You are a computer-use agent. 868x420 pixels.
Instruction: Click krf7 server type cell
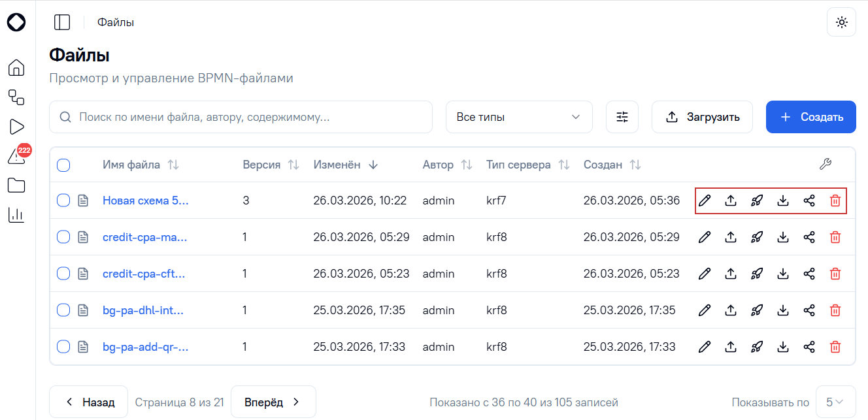[497, 201]
